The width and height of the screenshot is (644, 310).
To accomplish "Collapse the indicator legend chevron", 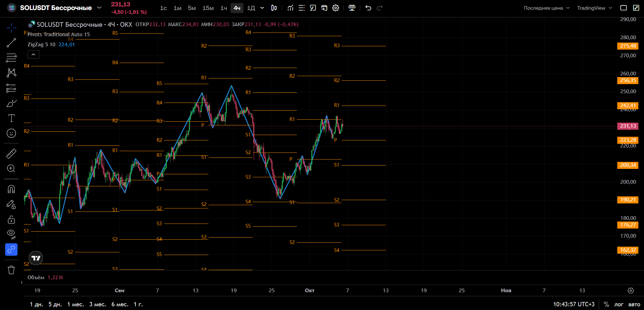I will click(34, 54).
